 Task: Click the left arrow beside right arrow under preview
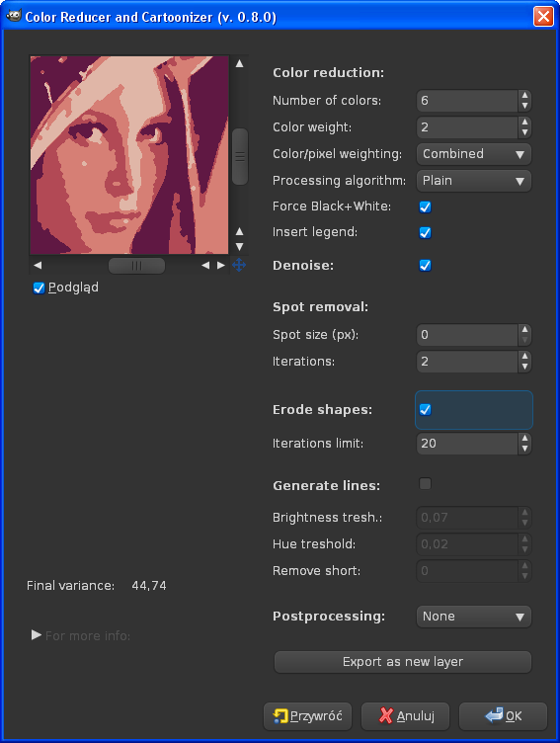pos(205,266)
